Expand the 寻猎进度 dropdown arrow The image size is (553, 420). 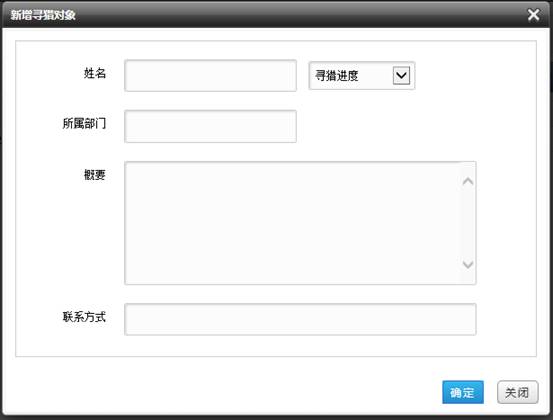(401, 75)
